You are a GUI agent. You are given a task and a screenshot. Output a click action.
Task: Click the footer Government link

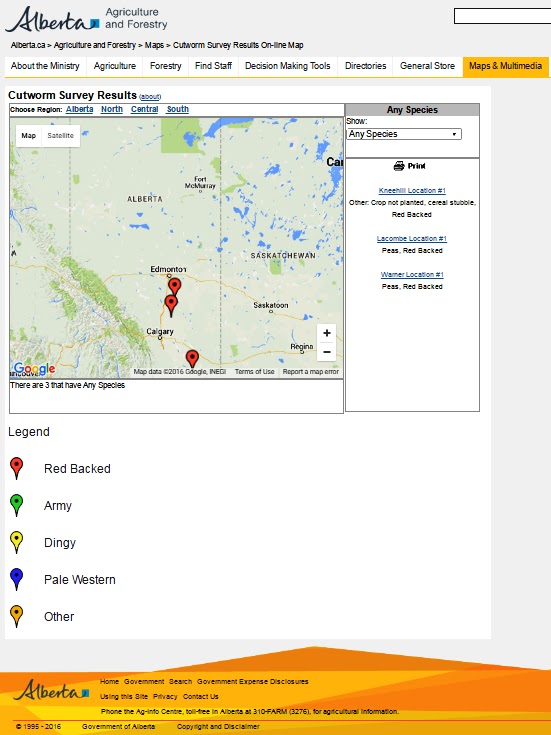coord(144,682)
